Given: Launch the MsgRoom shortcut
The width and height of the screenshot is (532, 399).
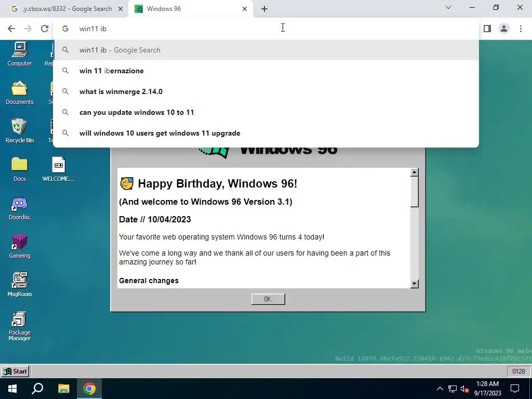Looking at the screenshot, I should pyautogui.click(x=19, y=284).
